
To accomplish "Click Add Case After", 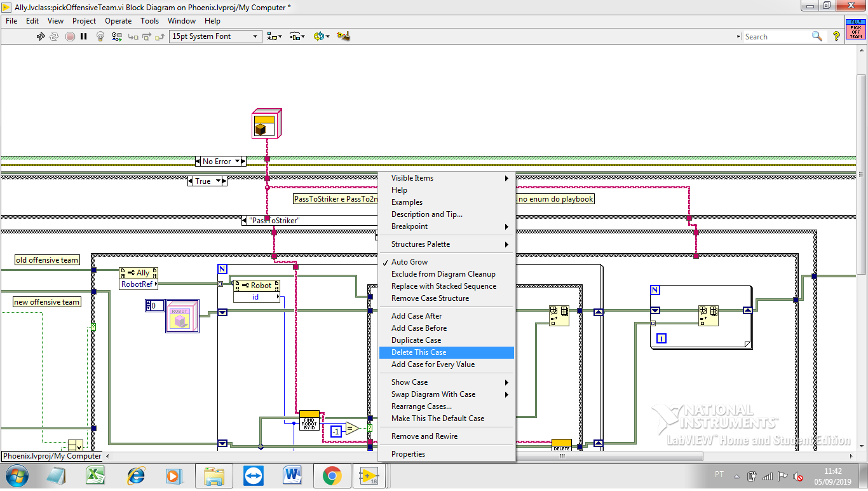I will (x=447, y=316).
